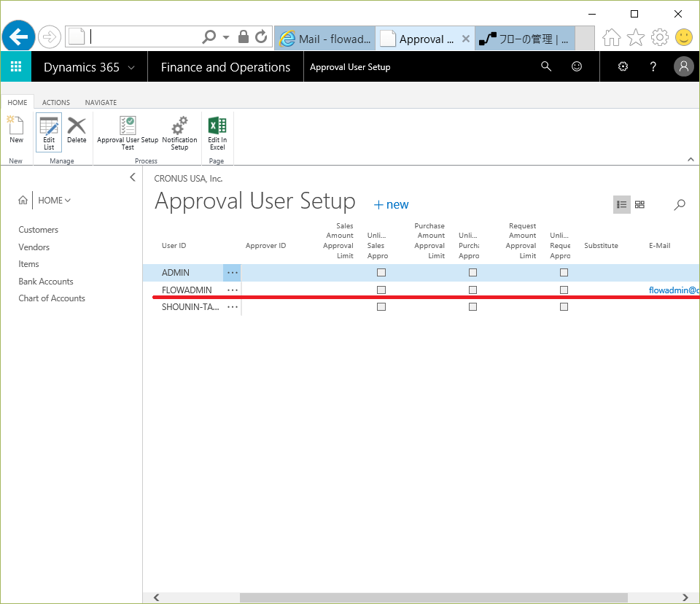The image size is (700, 604).
Task: Switch to tile view layout icon
Action: coord(639,204)
